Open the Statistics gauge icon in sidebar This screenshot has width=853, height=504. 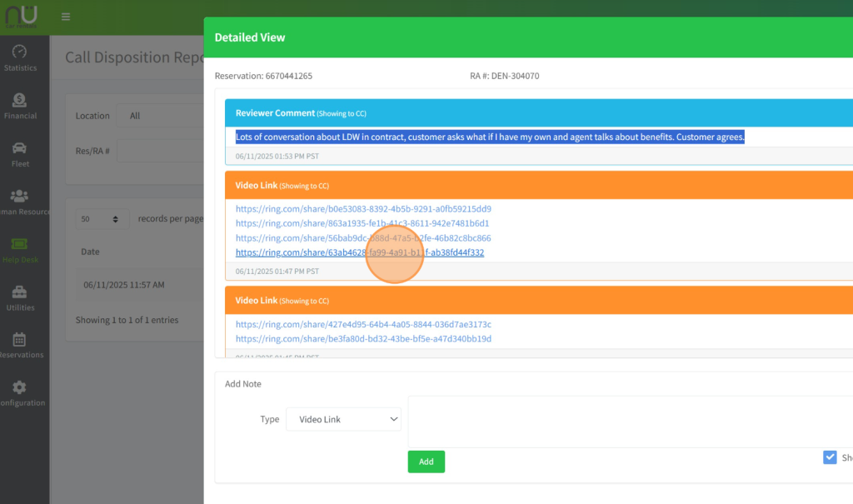point(20,52)
